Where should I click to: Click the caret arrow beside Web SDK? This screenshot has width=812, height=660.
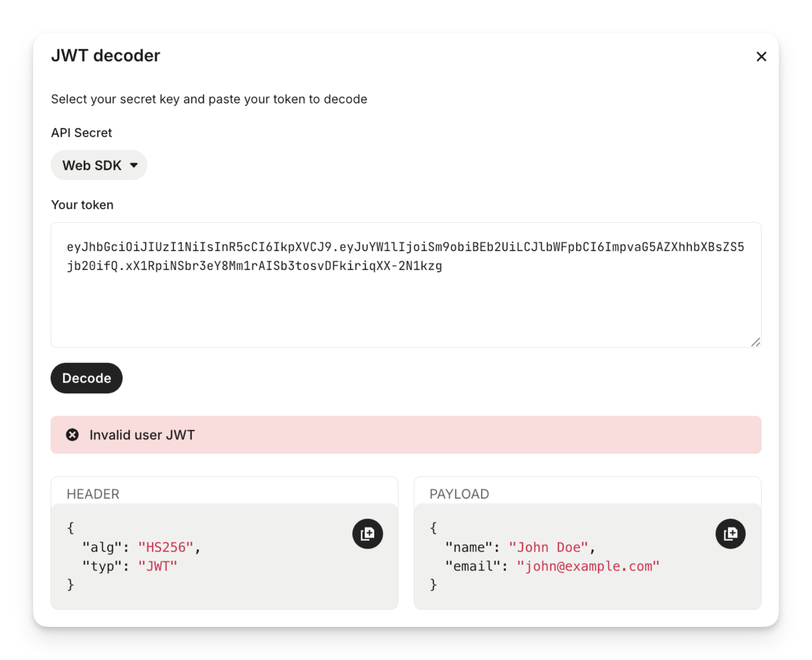[x=134, y=165]
